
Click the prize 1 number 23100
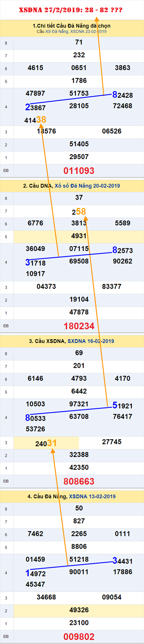(x=79, y=623)
